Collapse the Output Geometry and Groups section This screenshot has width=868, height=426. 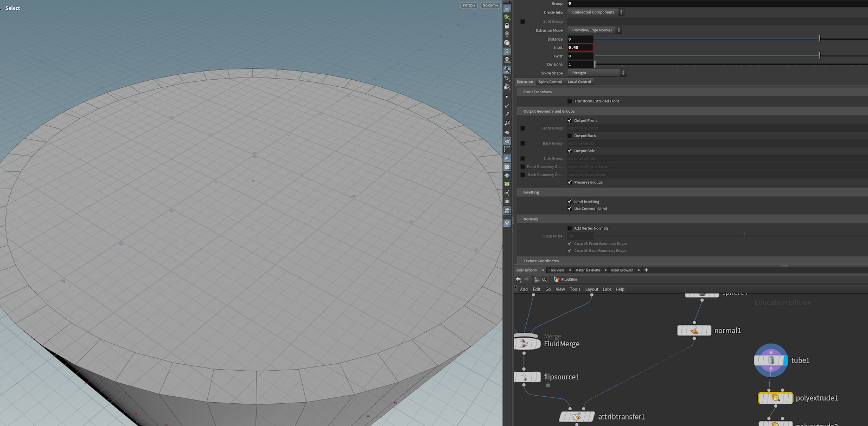[x=692, y=112]
